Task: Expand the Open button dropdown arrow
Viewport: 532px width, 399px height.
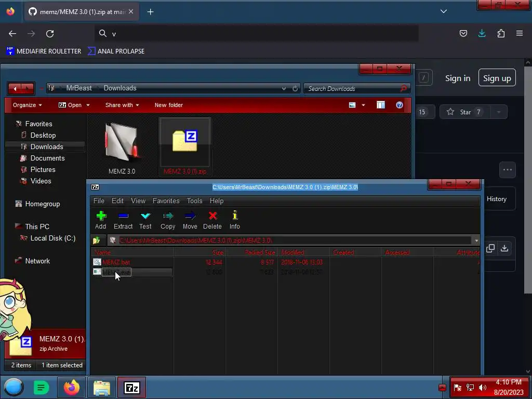Action: click(x=88, y=105)
